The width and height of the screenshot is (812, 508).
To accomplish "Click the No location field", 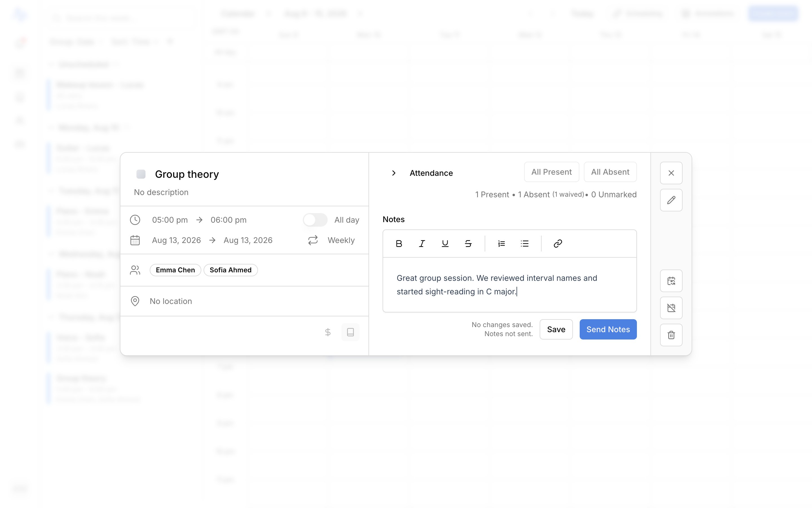I will click(x=171, y=301).
